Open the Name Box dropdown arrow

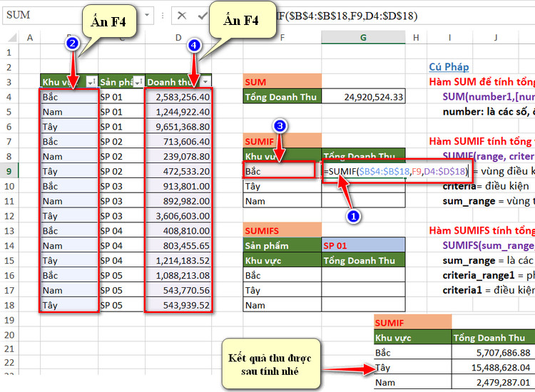[x=147, y=15]
